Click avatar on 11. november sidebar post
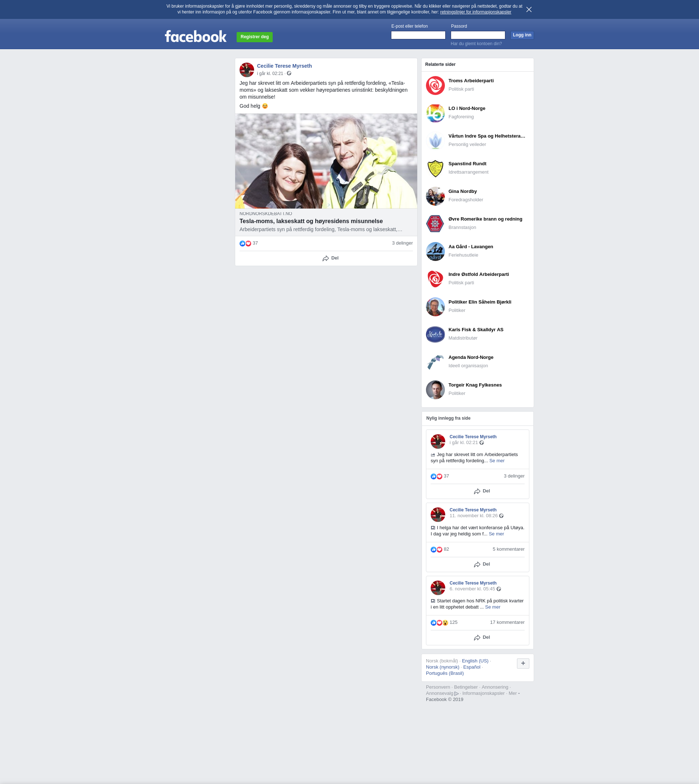This screenshot has width=699, height=784. 438,514
